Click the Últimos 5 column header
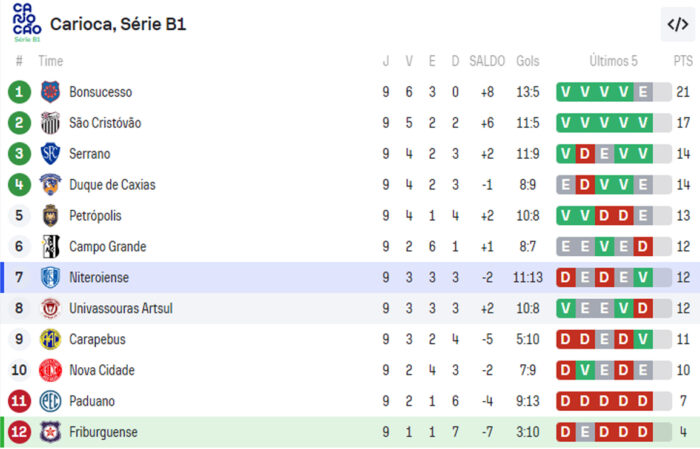This screenshot has height=449, width=700. point(613,61)
